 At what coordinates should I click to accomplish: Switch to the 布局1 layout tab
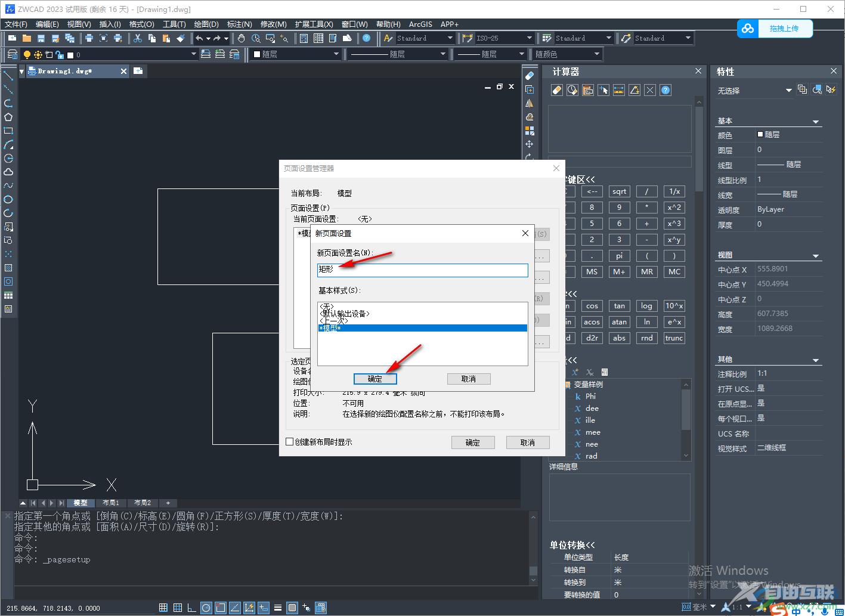pyautogui.click(x=111, y=503)
